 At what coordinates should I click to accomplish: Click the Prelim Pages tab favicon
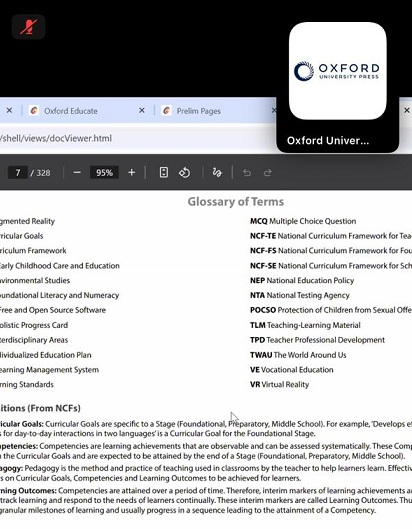166,110
